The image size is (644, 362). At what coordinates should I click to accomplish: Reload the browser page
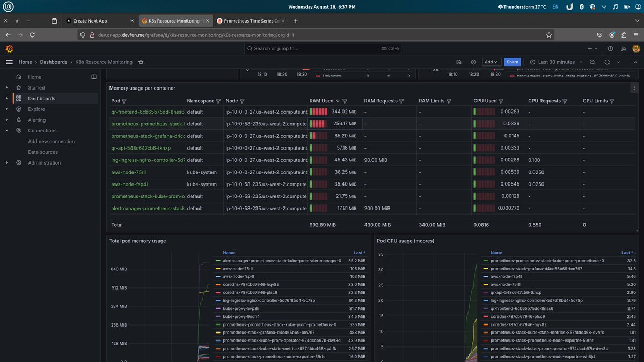[x=32, y=35]
